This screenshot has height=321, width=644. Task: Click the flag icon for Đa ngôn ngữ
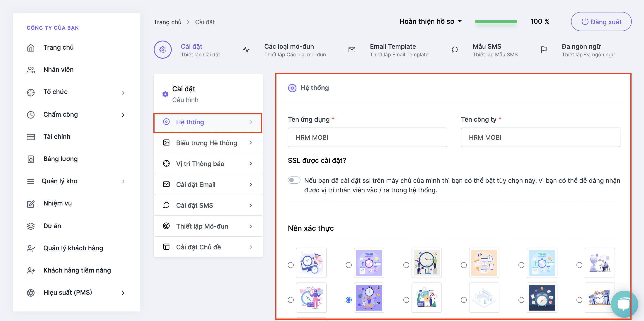[543, 50]
